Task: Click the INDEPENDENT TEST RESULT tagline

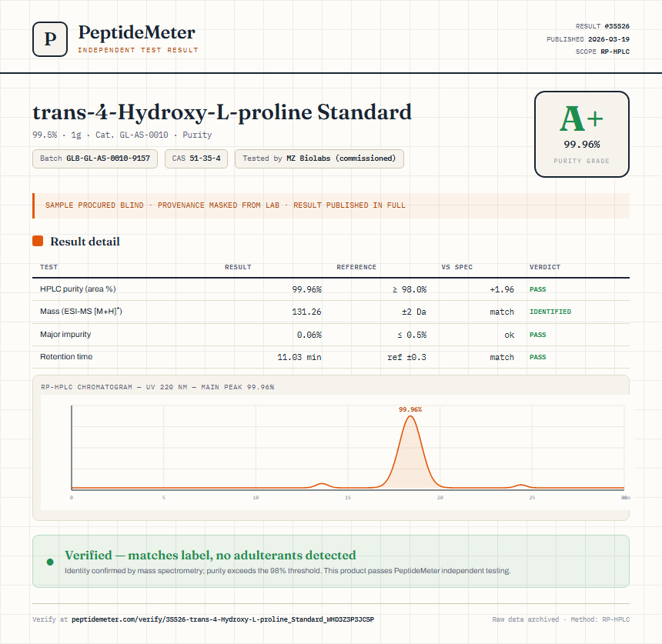Action: point(138,50)
